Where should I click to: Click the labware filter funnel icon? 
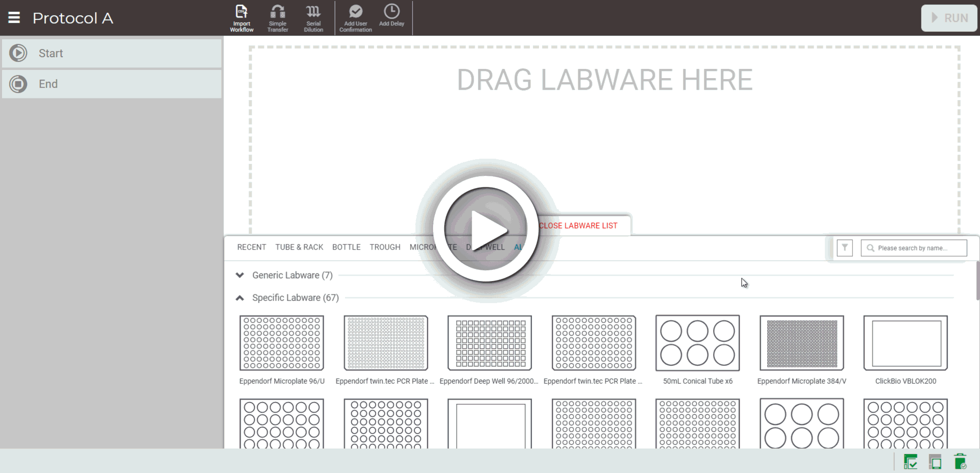845,248
